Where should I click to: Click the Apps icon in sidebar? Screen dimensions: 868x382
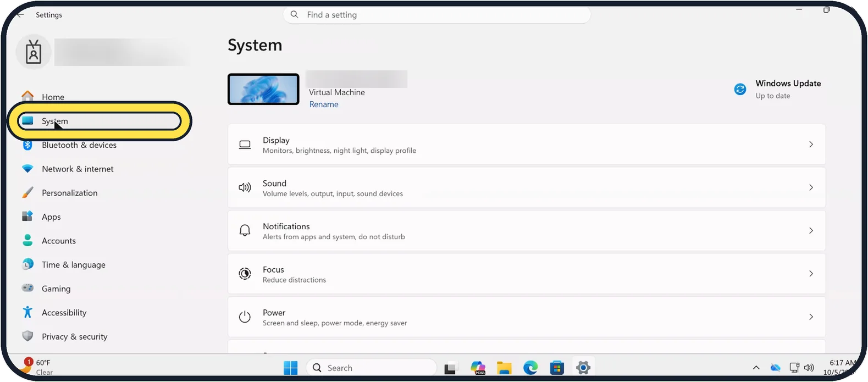click(27, 217)
